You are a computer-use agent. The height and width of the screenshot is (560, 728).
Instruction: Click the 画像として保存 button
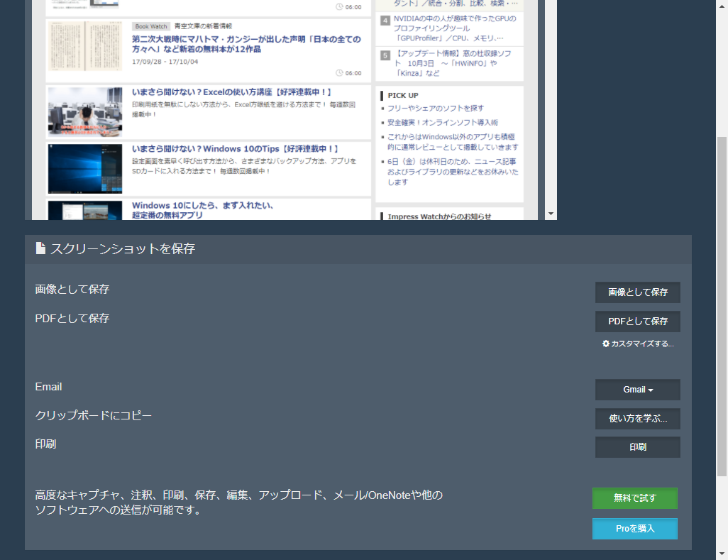tap(636, 292)
